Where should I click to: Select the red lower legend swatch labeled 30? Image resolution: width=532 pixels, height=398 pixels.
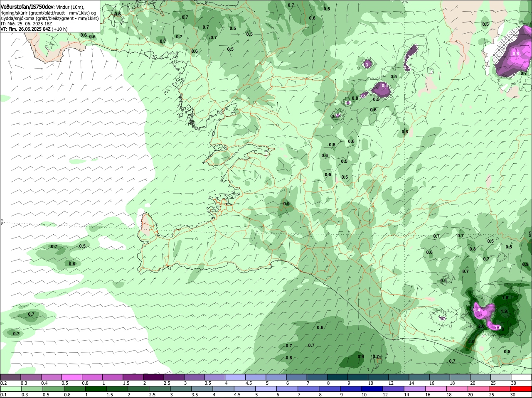tap(521, 389)
